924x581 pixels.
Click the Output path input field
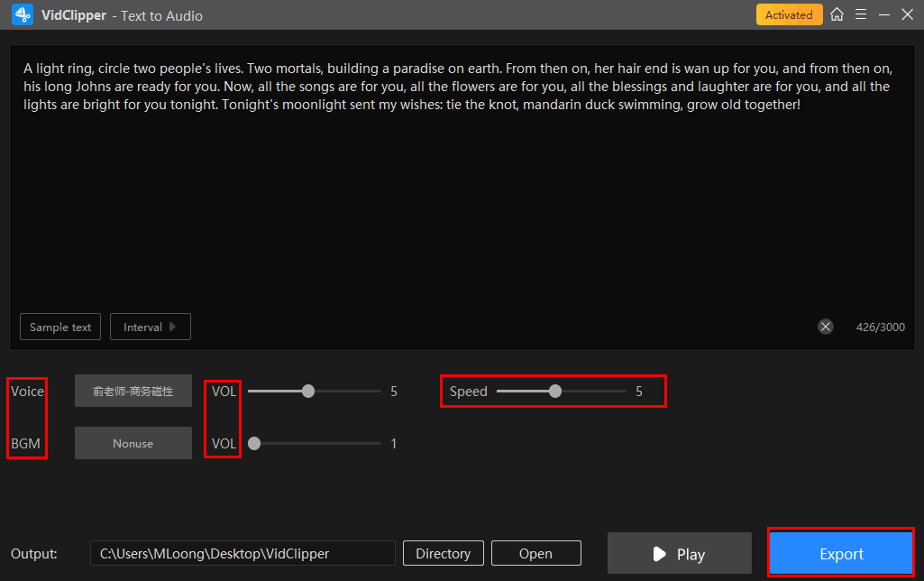coord(242,553)
